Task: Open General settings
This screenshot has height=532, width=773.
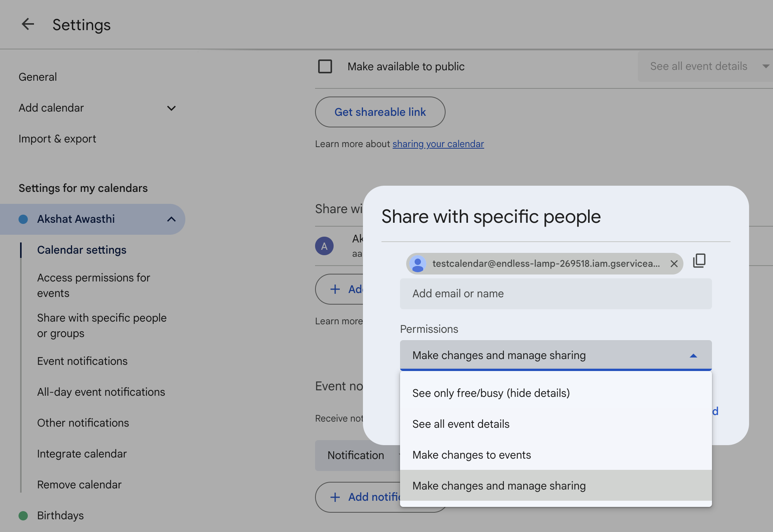Action: click(38, 77)
